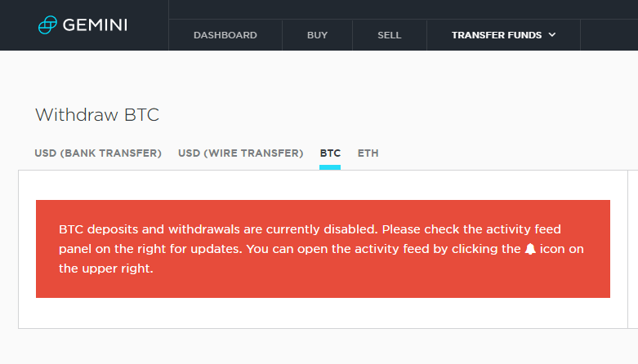This screenshot has height=364, width=638.
Task: Click the bell icon inside the red alert
Action: coord(530,249)
